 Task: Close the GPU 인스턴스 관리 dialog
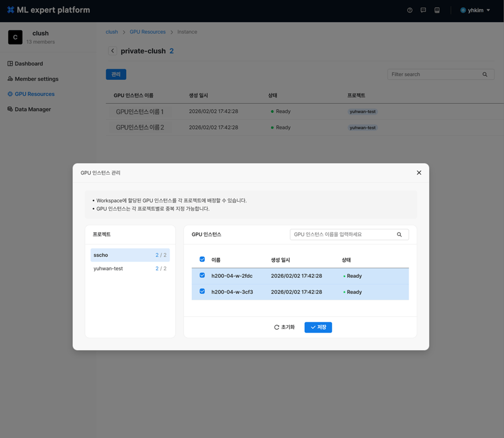(x=419, y=173)
